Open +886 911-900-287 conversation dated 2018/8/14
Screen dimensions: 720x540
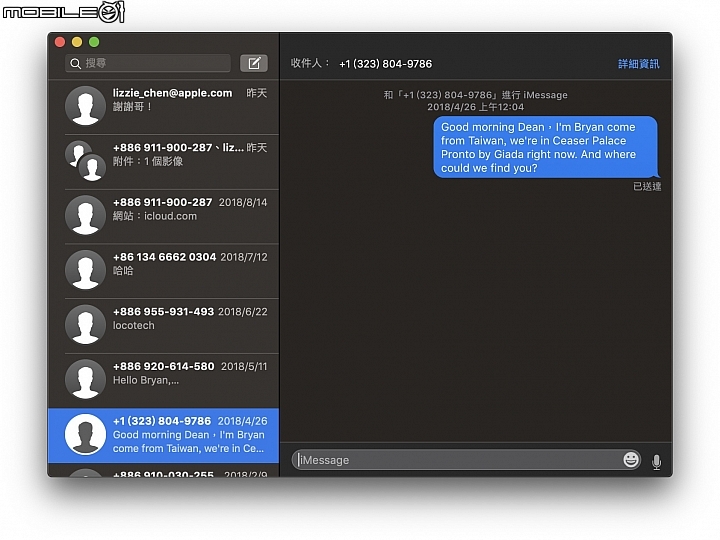tap(163, 216)
